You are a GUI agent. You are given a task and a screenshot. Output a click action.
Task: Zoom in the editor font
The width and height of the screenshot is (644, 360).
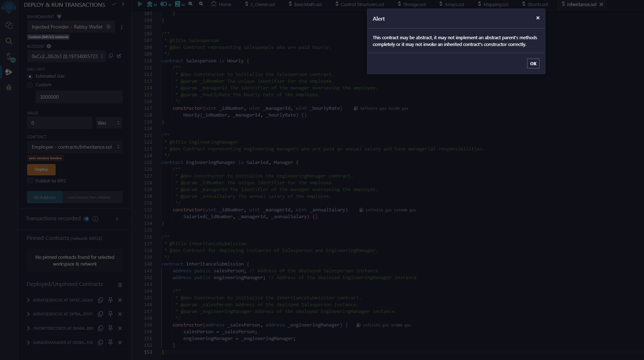(x=201, y=4)
